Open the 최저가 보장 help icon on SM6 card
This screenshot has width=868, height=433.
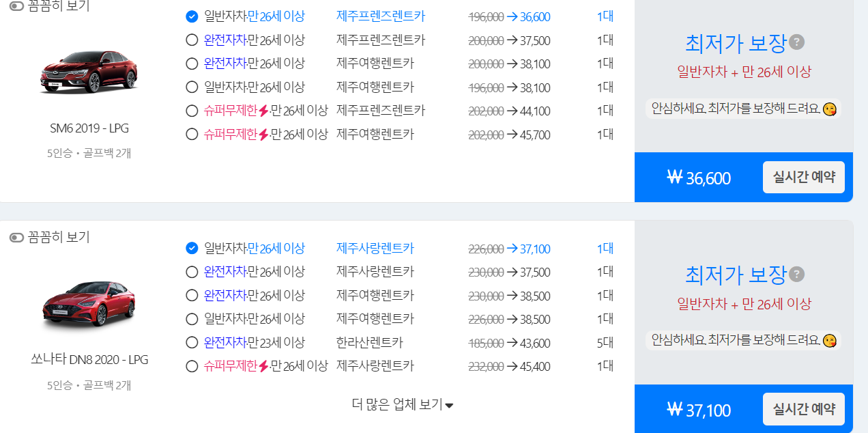(x=797, y=42)
